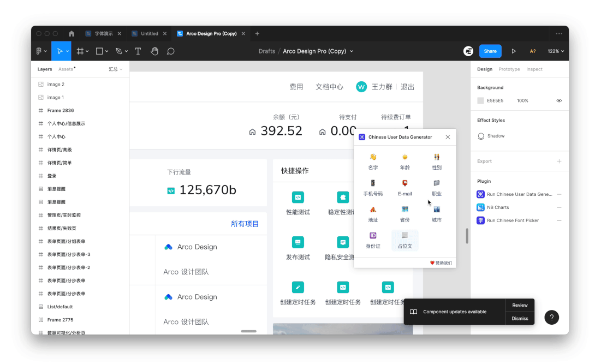Image resolution: width=589 pixels, height=364 pixels.
Task: Open the Figma home icon
Action: tap(72, 33)
